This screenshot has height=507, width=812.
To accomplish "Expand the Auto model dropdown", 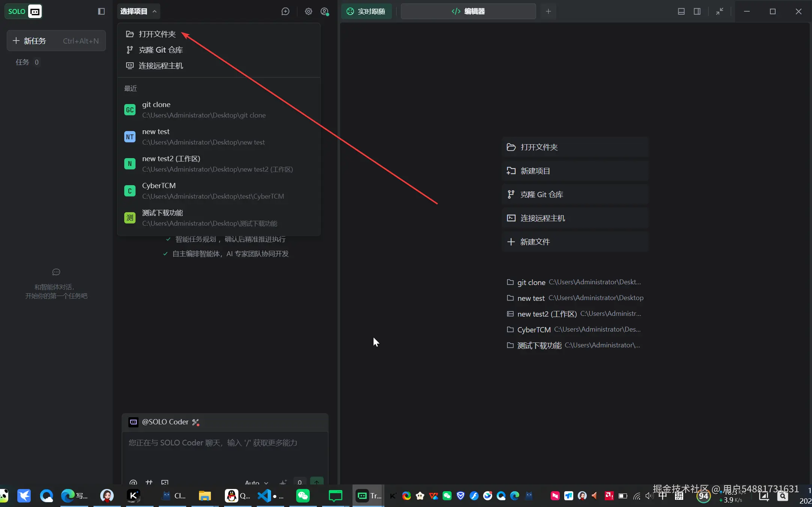I will point(256,482).
